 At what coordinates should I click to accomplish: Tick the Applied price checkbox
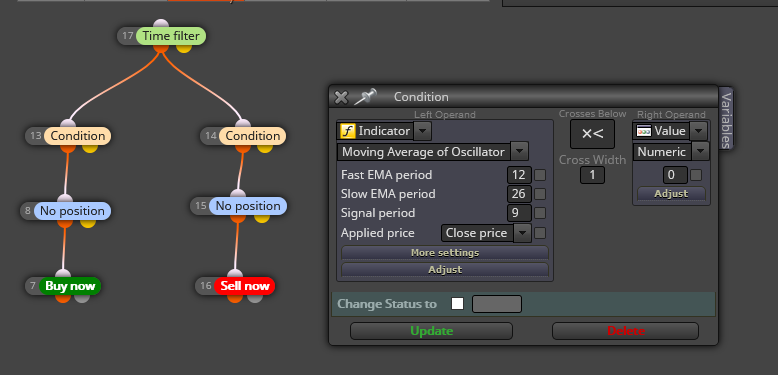click(540, 233)
